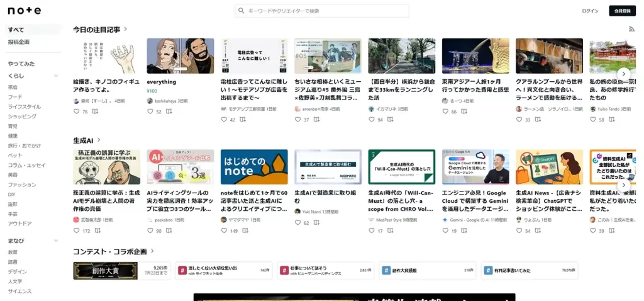Select すべて in the left sidebar
644x301 pixels.
coord(16,30)
